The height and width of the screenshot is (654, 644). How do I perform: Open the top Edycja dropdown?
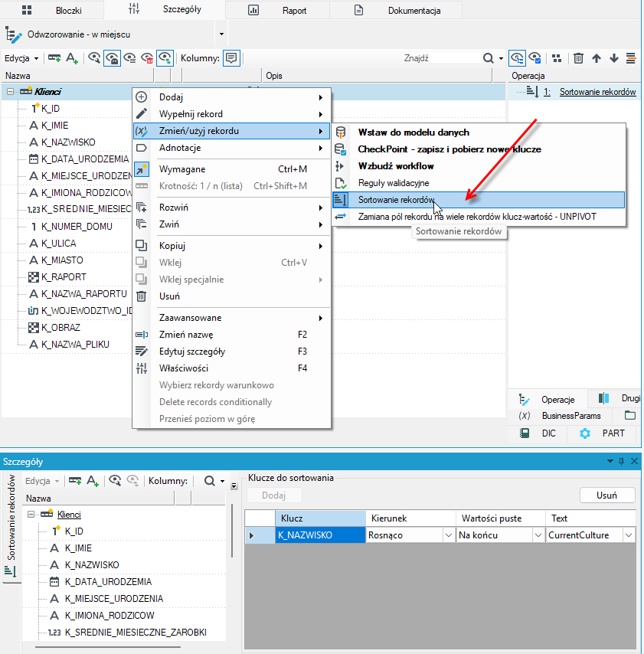click(21, 58)
